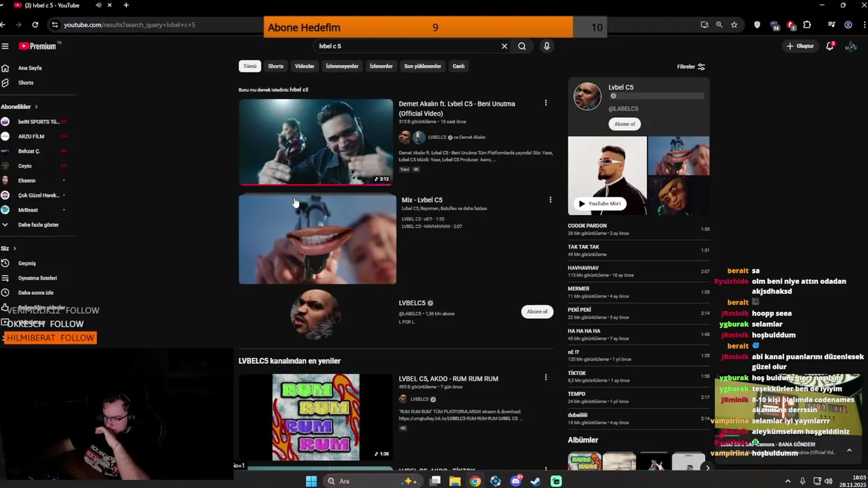Image resolution: width=868 pixels, height=488 pixels.
Task: Play COOOK PARDON from the track list
Action: [639, 229]
